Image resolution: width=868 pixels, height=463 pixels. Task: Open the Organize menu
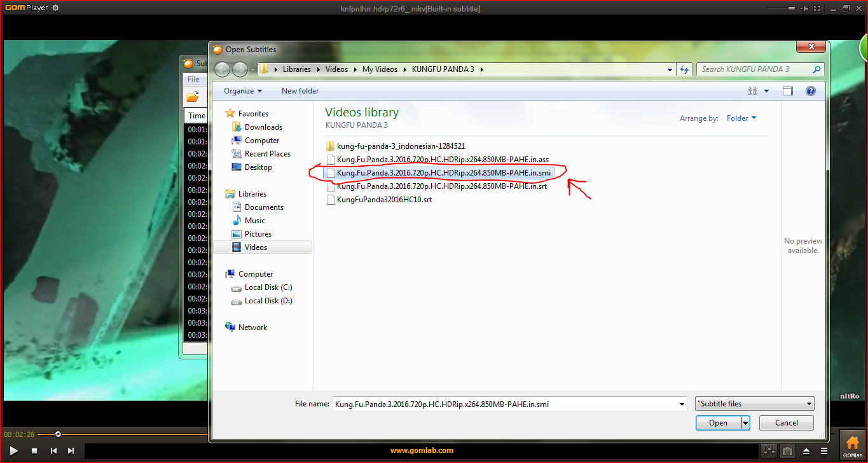(243, 91)
